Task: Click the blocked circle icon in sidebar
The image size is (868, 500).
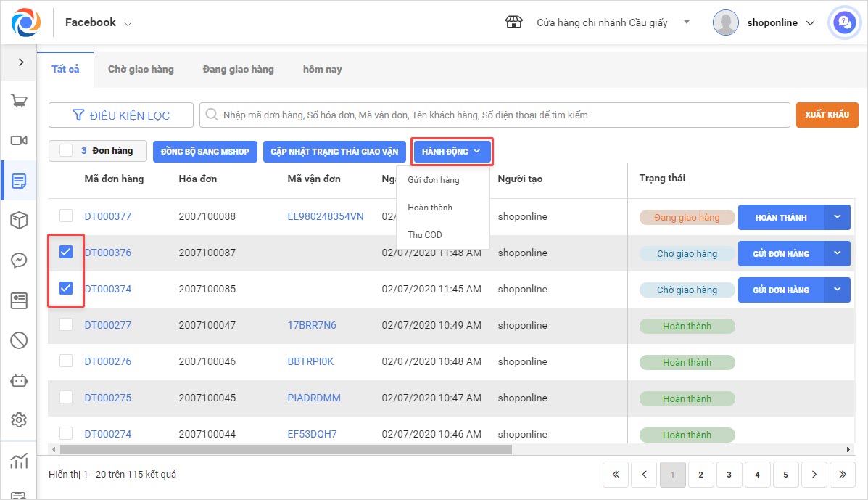Action: (x=20, y=340)
